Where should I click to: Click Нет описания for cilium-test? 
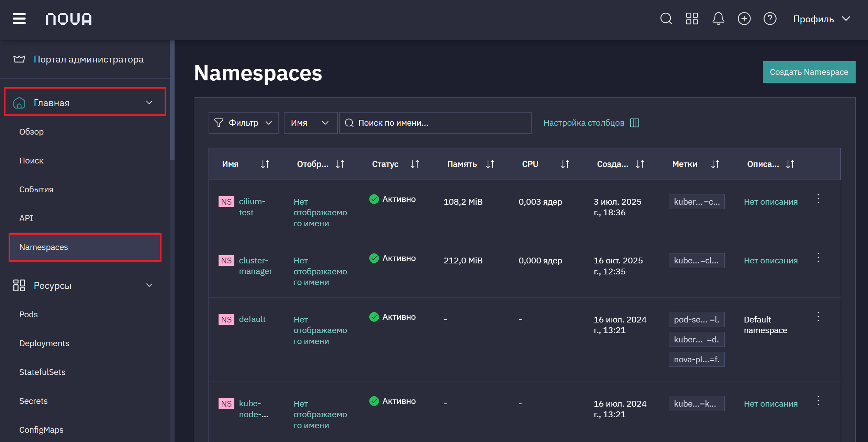tap(771, 202)
